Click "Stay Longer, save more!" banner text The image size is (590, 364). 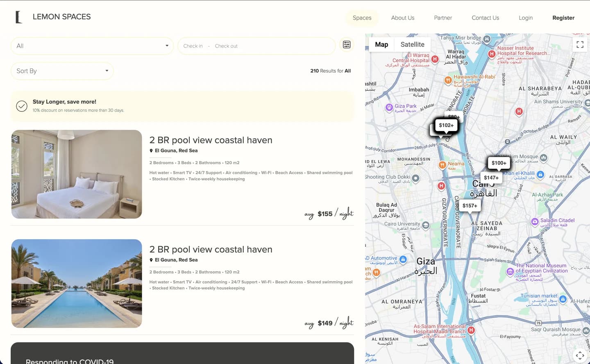pyautogui.click(x=64, y=102)
